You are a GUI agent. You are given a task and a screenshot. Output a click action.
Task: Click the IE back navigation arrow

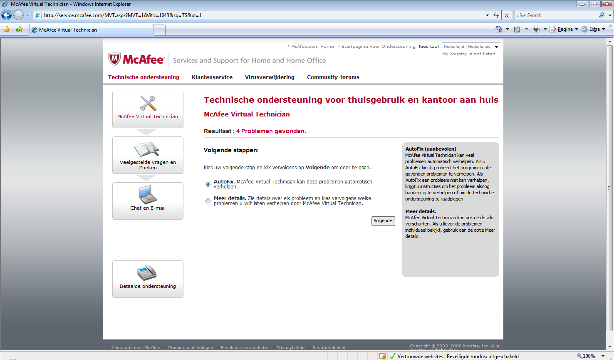(7, 15)
